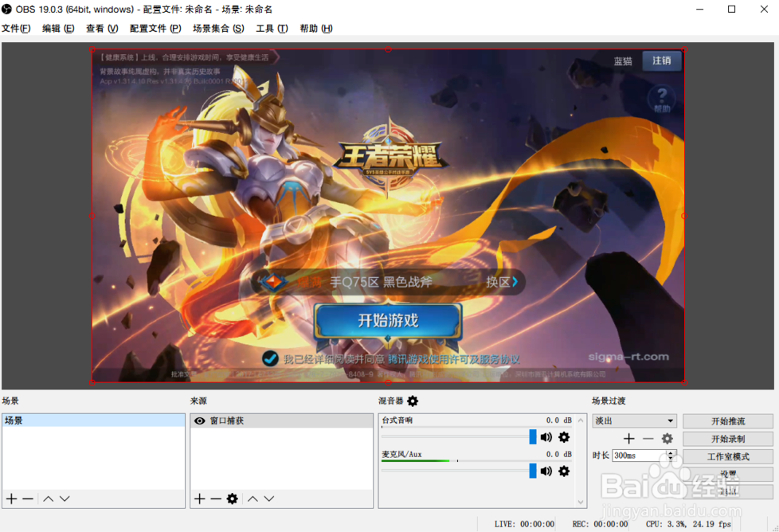Mute 台式音响 speaker icon
This screenshot has height=532, width=779.
[546, 437]
